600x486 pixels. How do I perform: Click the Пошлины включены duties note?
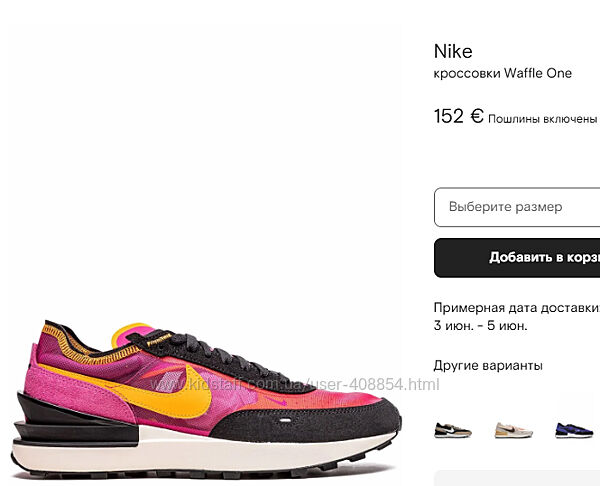543,119
